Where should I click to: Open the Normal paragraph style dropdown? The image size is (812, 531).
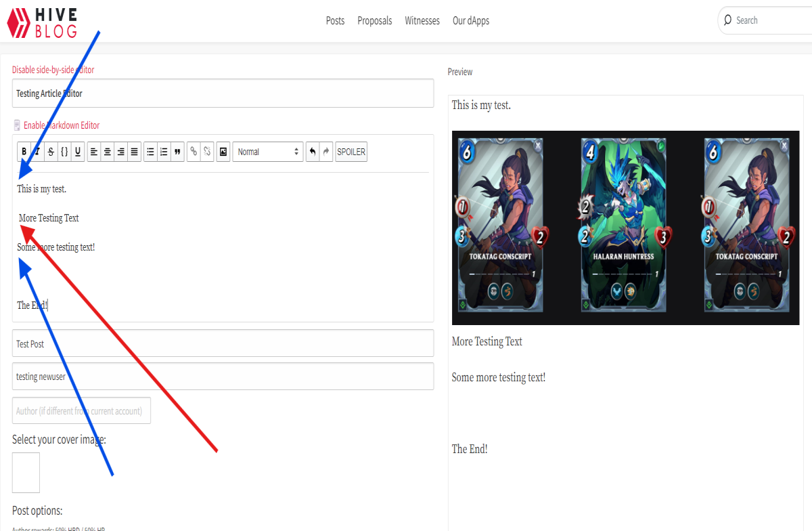(267, 152)
